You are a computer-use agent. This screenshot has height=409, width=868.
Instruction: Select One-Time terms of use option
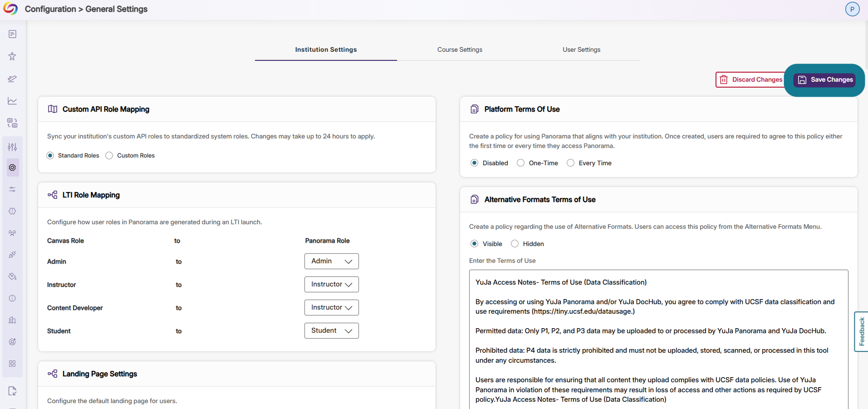(520, 163)
